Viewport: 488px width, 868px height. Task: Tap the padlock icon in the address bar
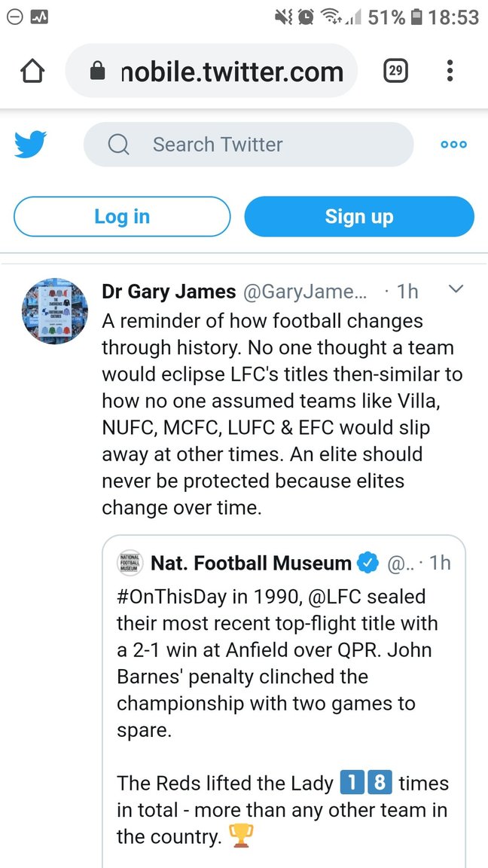98,72
